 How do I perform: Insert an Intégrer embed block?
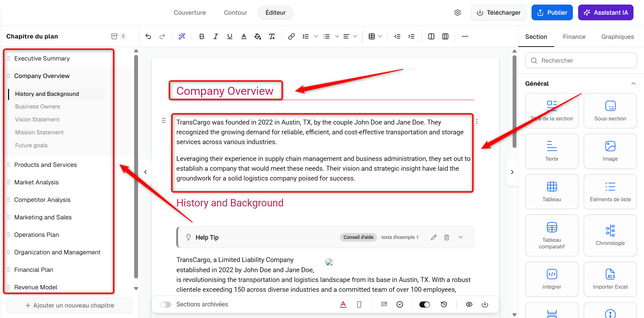552,279
